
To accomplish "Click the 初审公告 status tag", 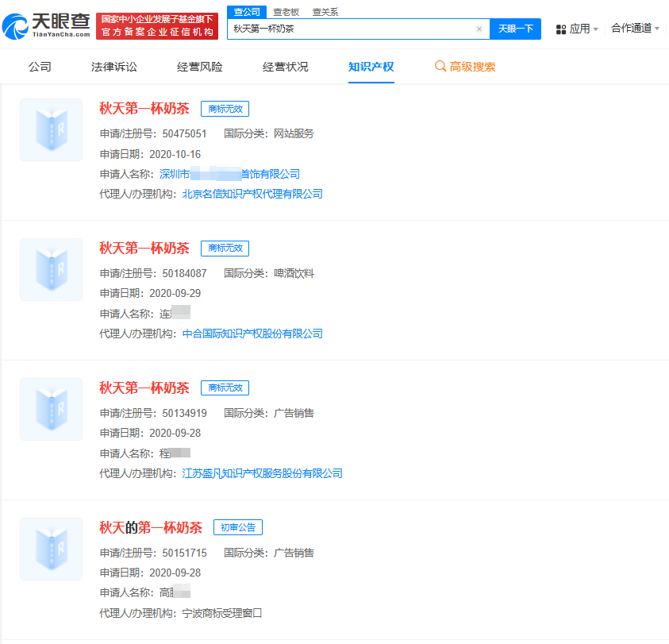I will pos(238,526).
